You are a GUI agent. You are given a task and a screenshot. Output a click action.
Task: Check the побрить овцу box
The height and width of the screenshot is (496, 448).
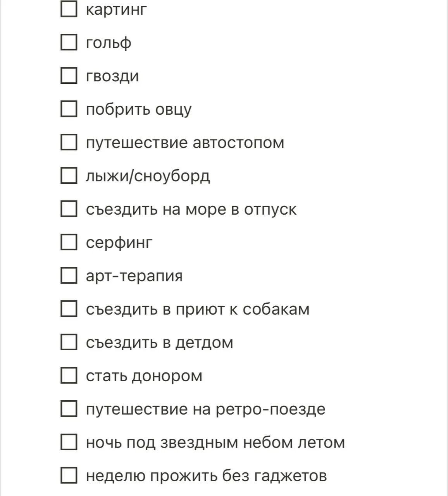coord(69,109)
